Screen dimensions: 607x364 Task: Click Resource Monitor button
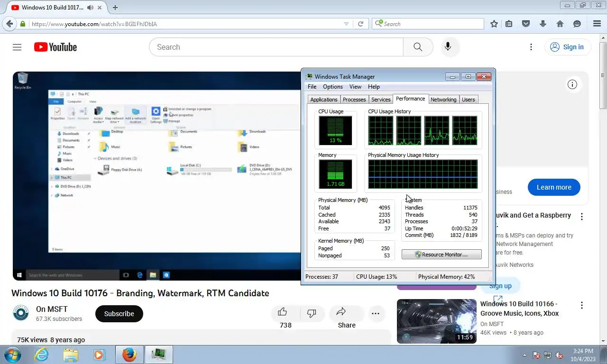tap(441, 255)
